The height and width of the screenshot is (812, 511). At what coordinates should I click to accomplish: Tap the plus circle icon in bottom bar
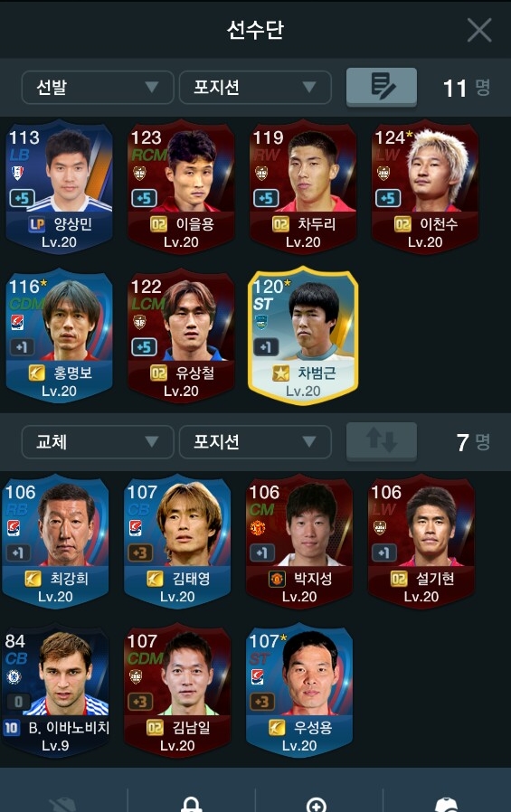click(317, 806)
